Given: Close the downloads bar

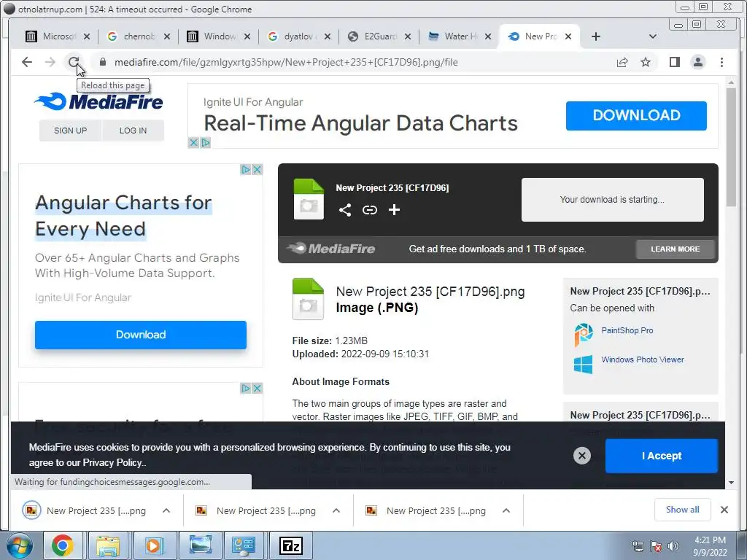Looking at the screenshot, I should (724, 510).
